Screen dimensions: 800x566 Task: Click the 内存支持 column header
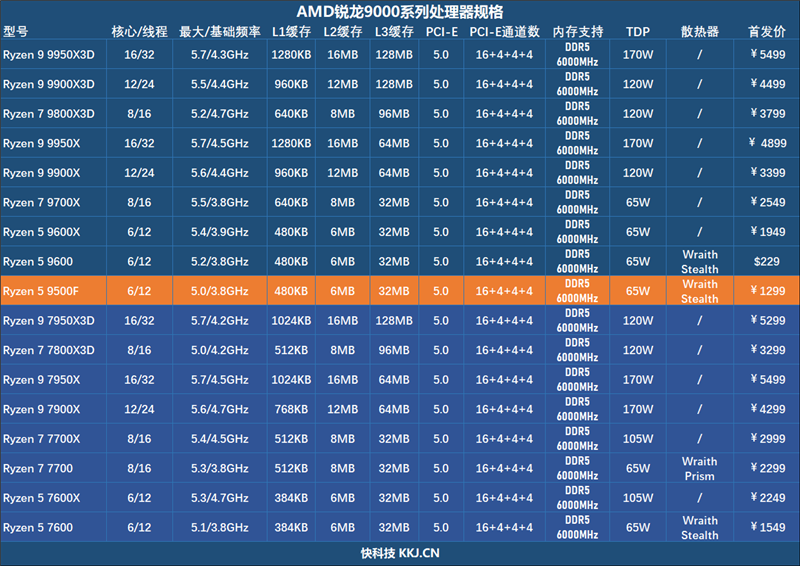pyautogui.click(x=577, y=31)
